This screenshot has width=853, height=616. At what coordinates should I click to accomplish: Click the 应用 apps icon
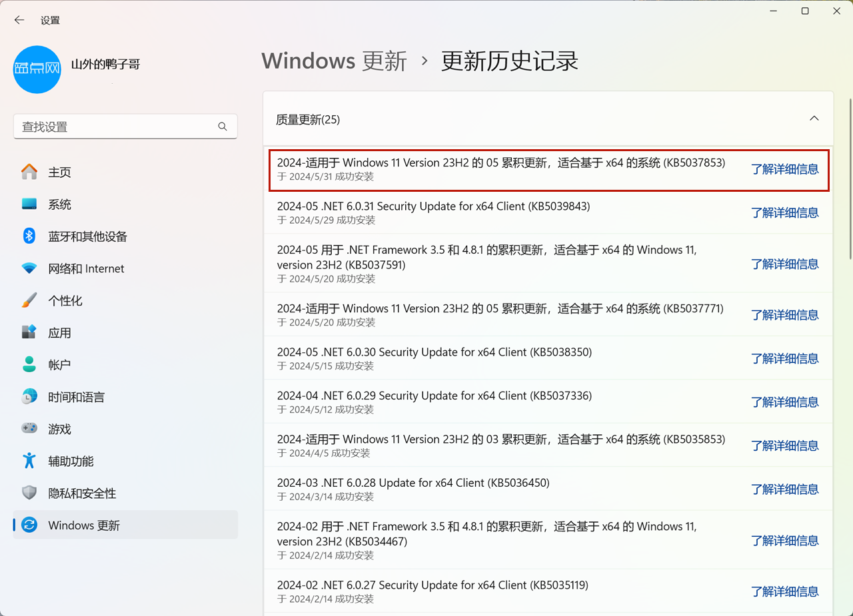(29, 332)
